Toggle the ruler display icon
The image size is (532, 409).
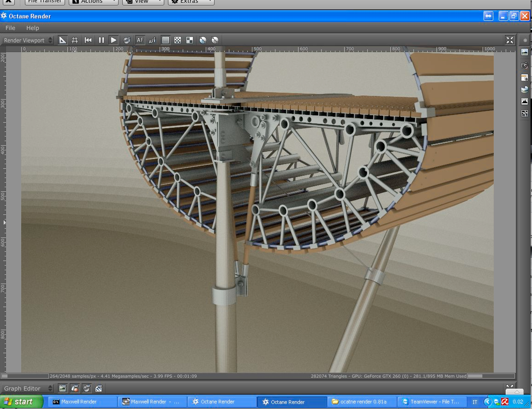[63, 40]
